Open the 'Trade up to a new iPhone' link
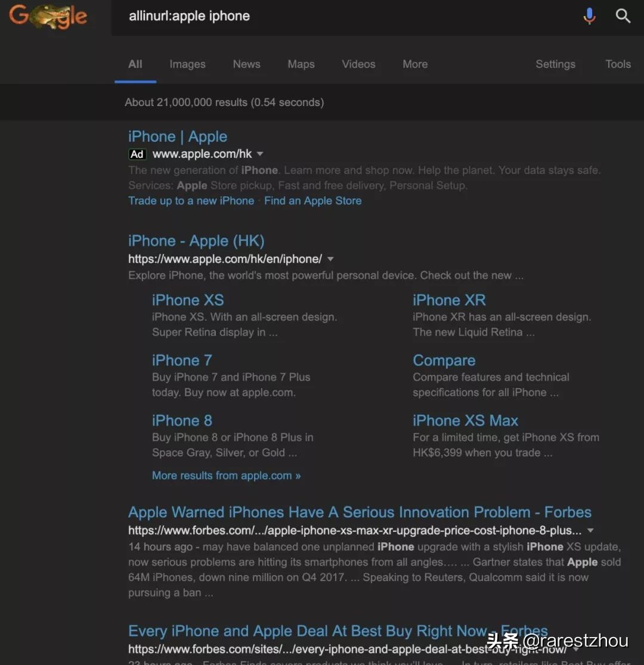This screenshot has height=665, width=644. (x=191, y=201)
